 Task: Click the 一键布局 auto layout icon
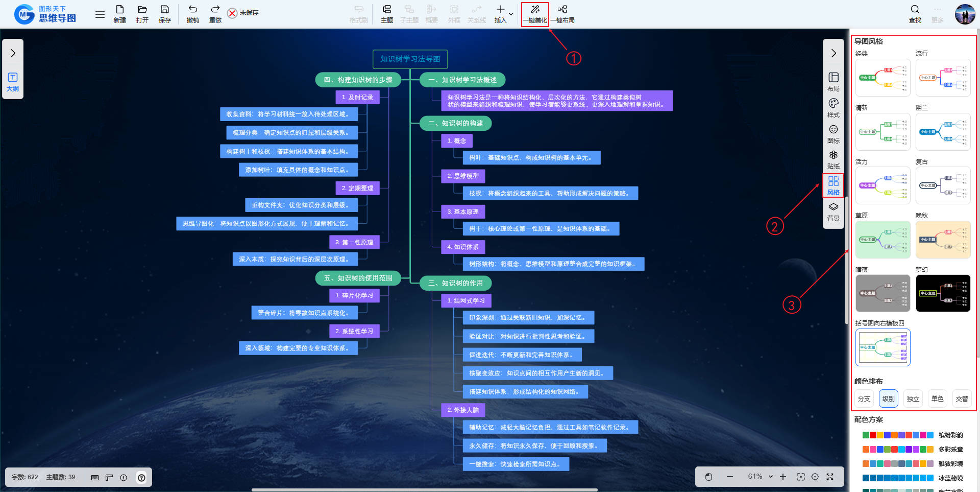[x=562, y=10]
